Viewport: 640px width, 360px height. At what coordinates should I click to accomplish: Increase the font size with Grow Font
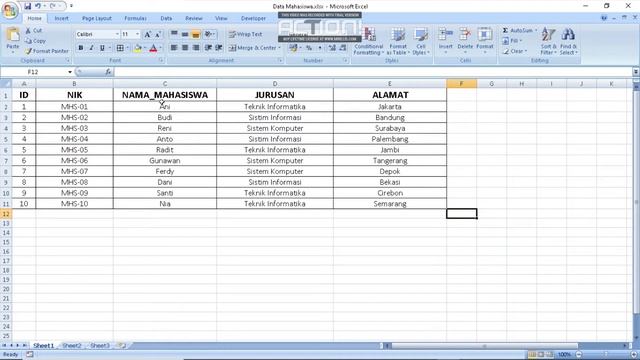[147, 35]
